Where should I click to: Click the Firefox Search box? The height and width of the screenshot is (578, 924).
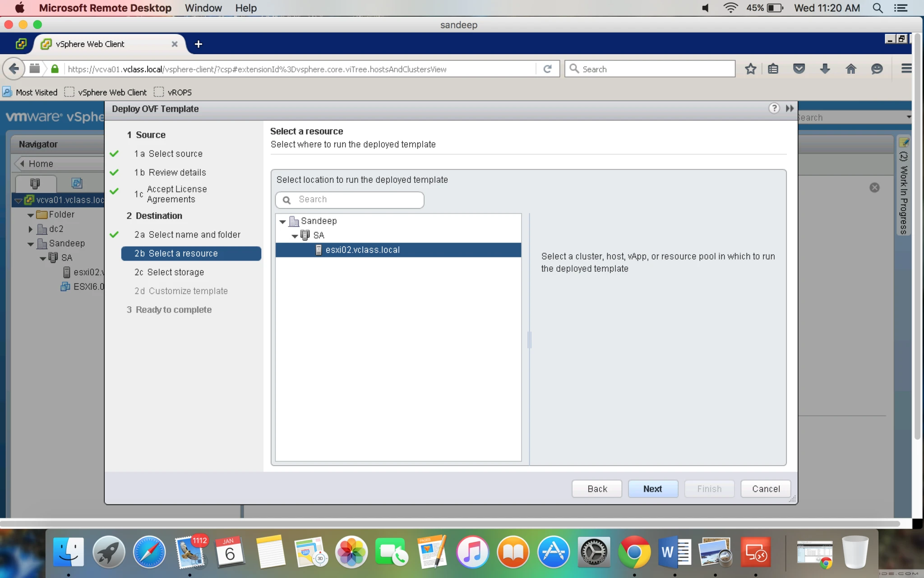[x=650, y=69]
